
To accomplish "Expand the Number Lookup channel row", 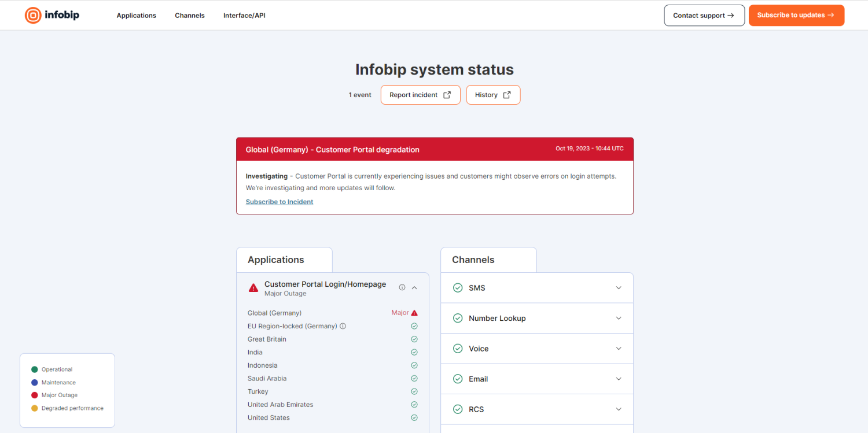I will tap(619, 318).
